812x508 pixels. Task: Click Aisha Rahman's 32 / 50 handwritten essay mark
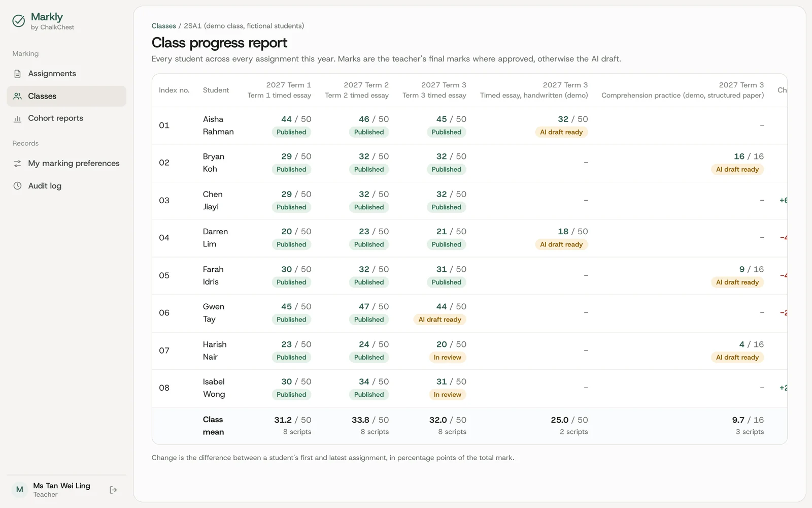pyautogui.click(x=572, y=119)
